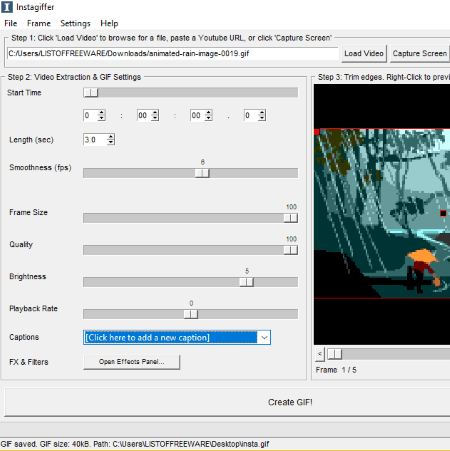The height and width of the screenshot is (451, 450).
Task: Click the 'Frame Size' label
Action: (x=28, y=212)
